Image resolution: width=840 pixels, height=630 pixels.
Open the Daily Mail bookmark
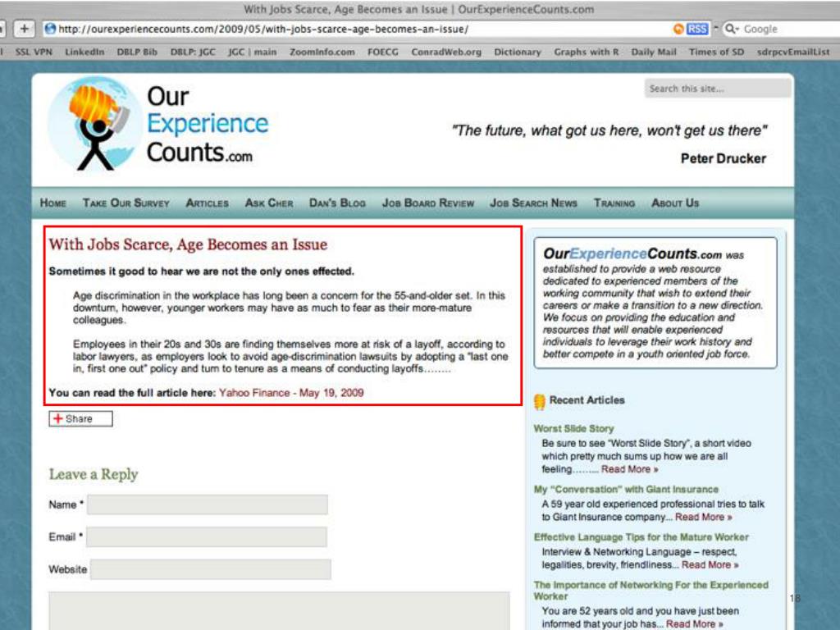coord(654,52)
